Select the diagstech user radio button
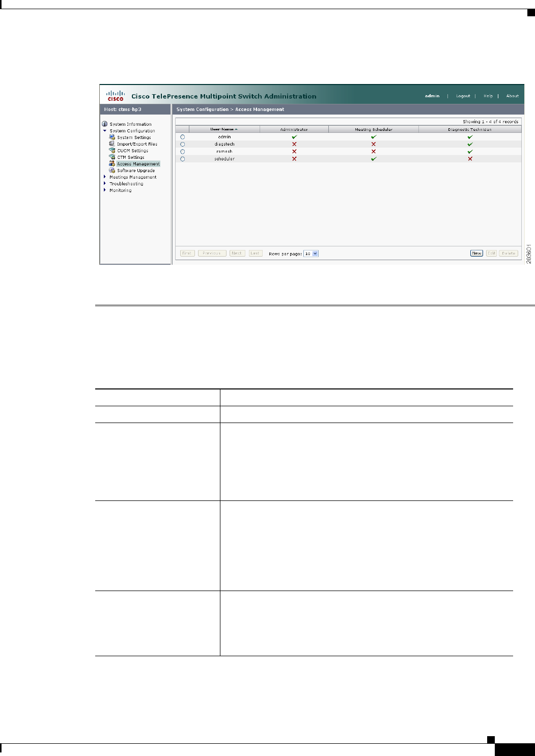Viewport: 535px width, 756px height. point(183,144)
